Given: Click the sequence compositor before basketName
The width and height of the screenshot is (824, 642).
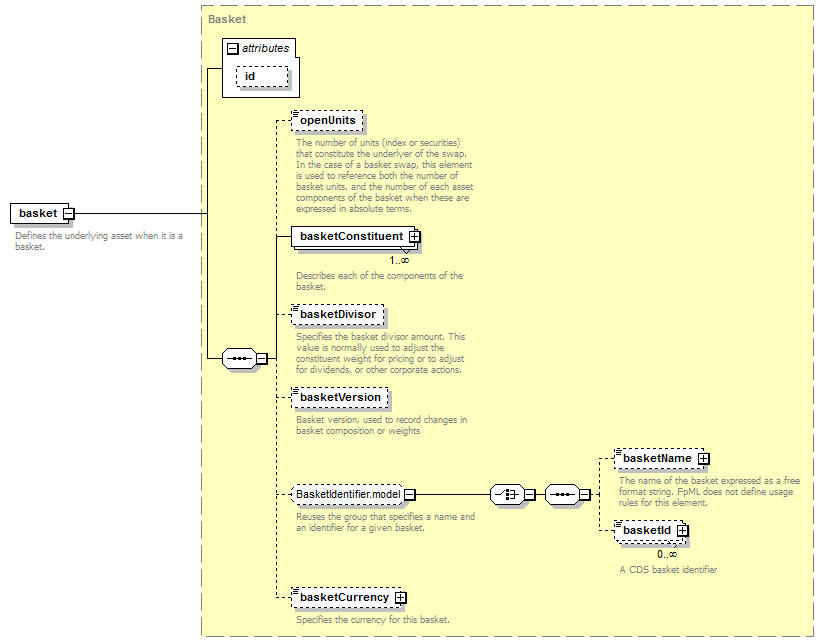Looking at the screenshot, I should click(x=562, y=494).
